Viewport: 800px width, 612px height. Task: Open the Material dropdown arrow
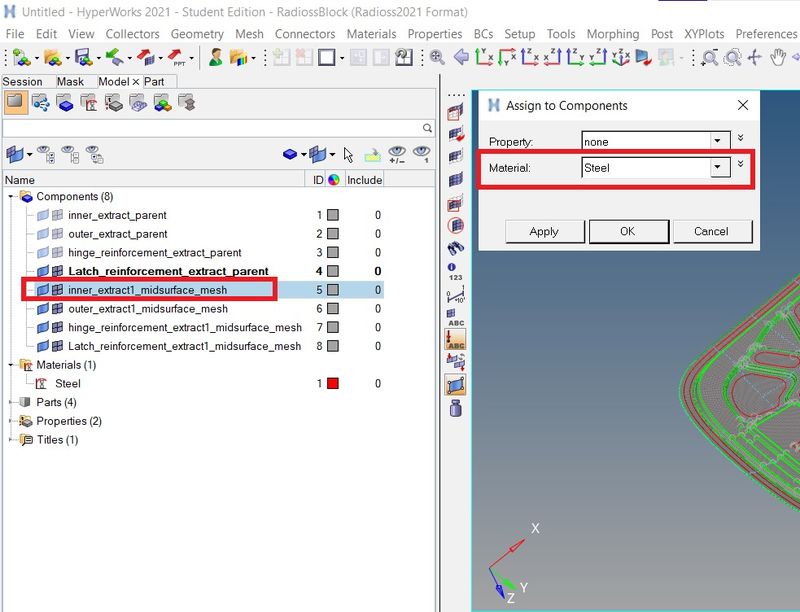tap(719, 167)
